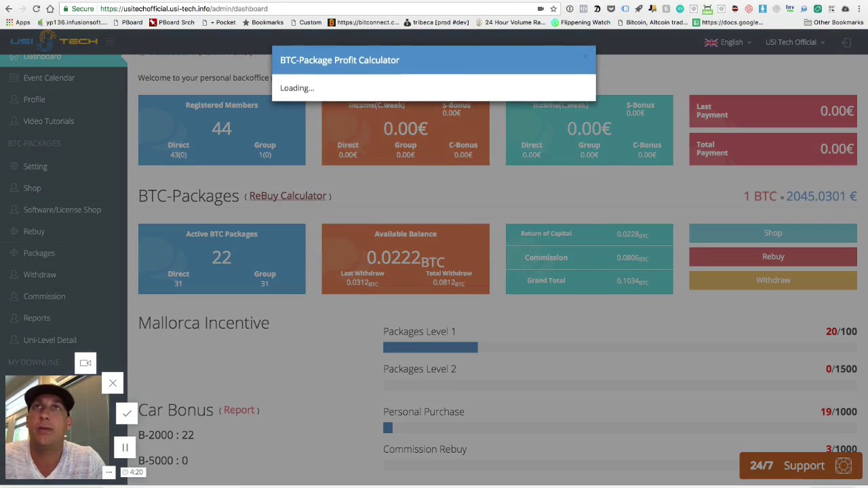The height and width of the screenshot is (488, 868).
Task: Bookmark this page with the star icon
Action: [553, 9]
